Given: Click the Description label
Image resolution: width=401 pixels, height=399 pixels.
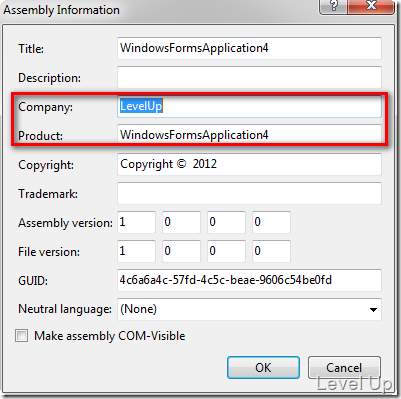Looking at the screenshot, I should coord(49,78).
